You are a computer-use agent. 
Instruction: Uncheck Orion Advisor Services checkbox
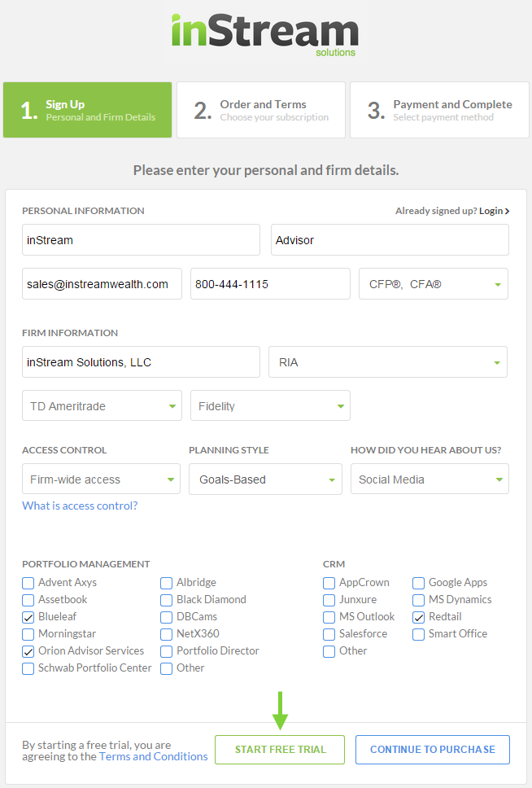(28, 651)
